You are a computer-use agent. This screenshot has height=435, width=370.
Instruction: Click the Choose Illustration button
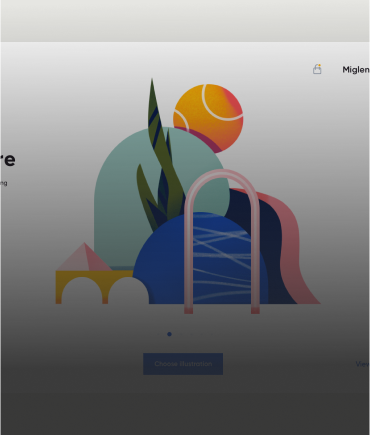point(183,364)
